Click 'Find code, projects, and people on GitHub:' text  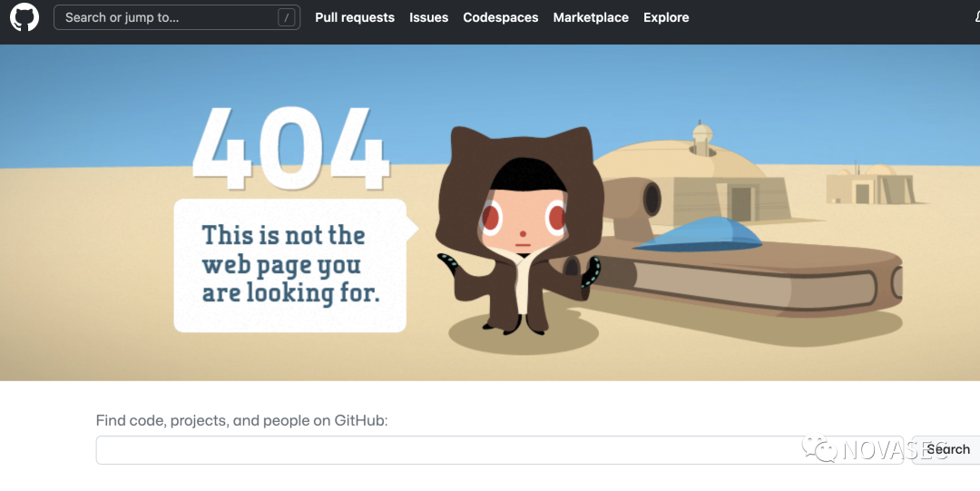click(242, 420)
